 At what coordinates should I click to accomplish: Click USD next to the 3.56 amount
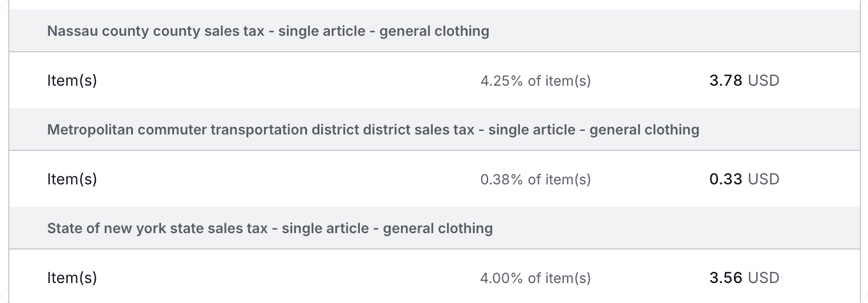[x=763, y=278]
